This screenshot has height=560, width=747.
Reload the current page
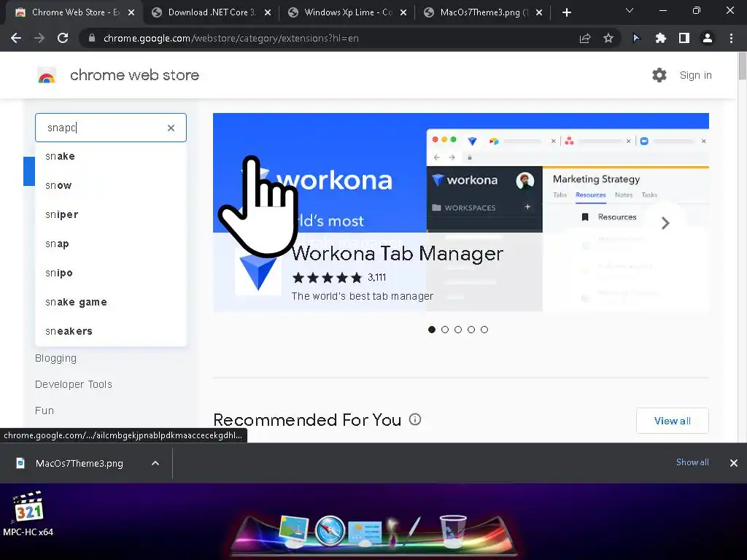click(x=63, y=38)
